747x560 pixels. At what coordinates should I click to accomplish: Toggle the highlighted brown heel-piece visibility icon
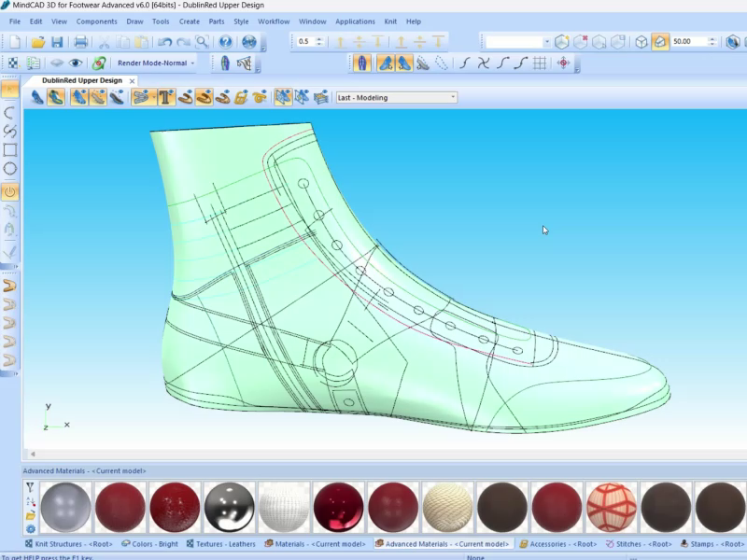[204, 98]
